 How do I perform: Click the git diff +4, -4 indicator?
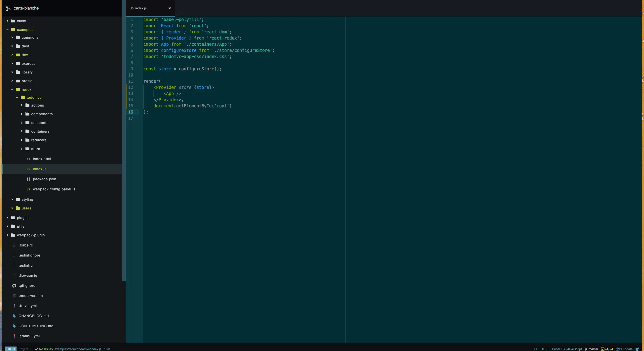[x=607, y=349]
